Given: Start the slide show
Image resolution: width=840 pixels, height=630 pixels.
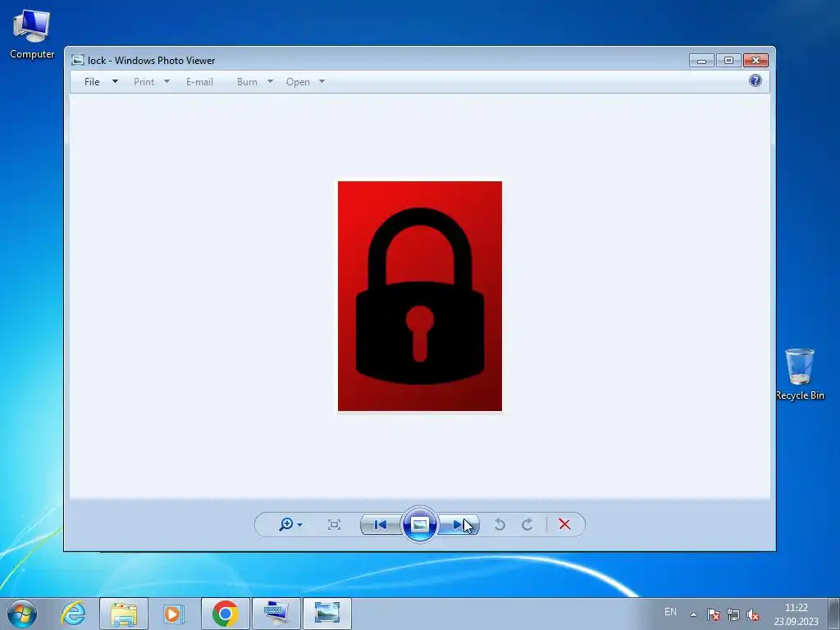Looking at the screenshot, I should click(x=419, y=524).
